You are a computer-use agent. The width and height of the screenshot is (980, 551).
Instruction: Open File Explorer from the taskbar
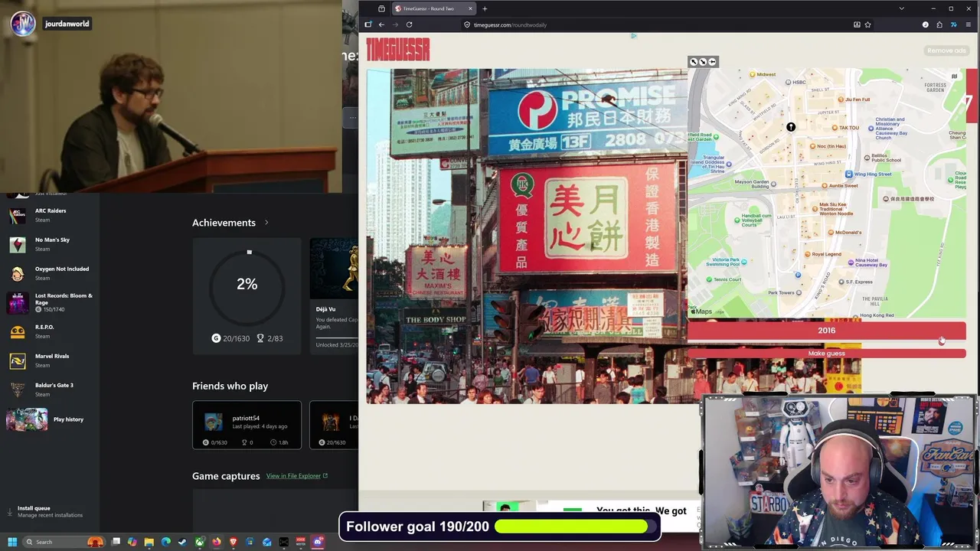click(149, 542)
